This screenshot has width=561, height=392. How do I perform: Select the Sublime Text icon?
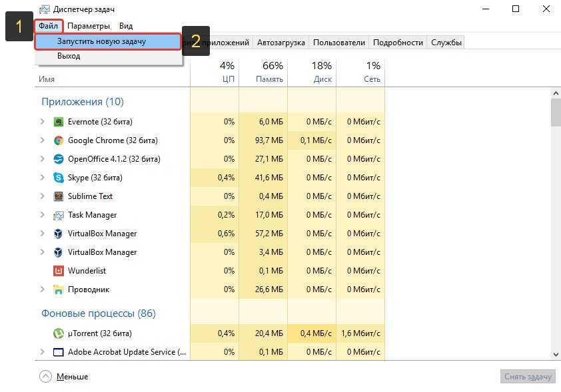[x=59, y=196]
